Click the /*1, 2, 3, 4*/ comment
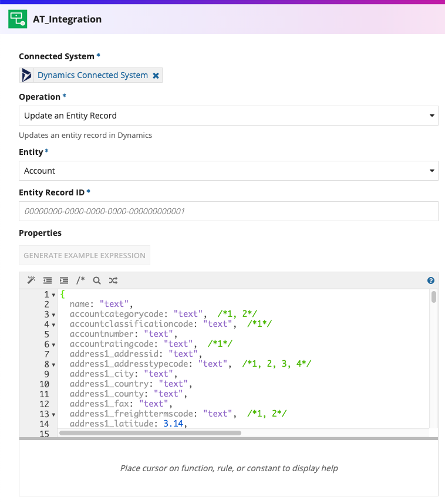This screenshot has height=504, width=445. [277, 364]
